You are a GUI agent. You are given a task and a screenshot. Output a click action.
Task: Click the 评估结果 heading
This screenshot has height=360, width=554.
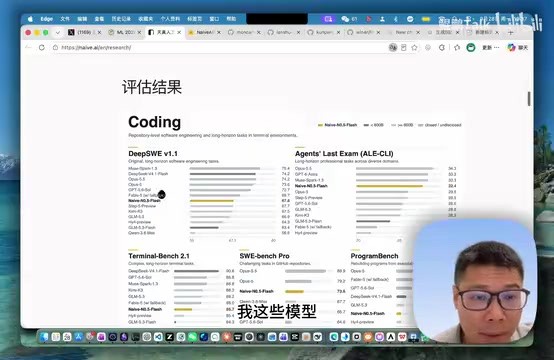152,87
